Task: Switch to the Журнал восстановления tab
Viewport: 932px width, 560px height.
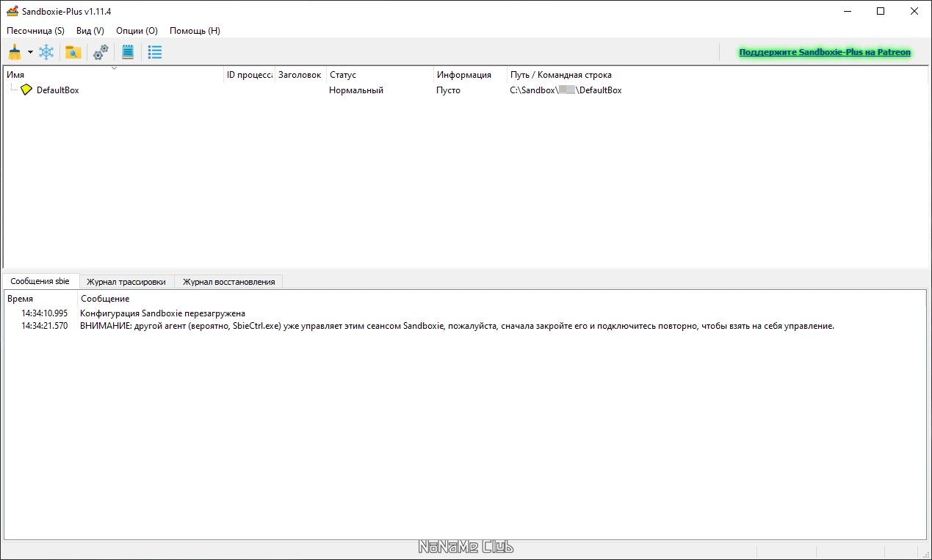Action: pos(228,282)
